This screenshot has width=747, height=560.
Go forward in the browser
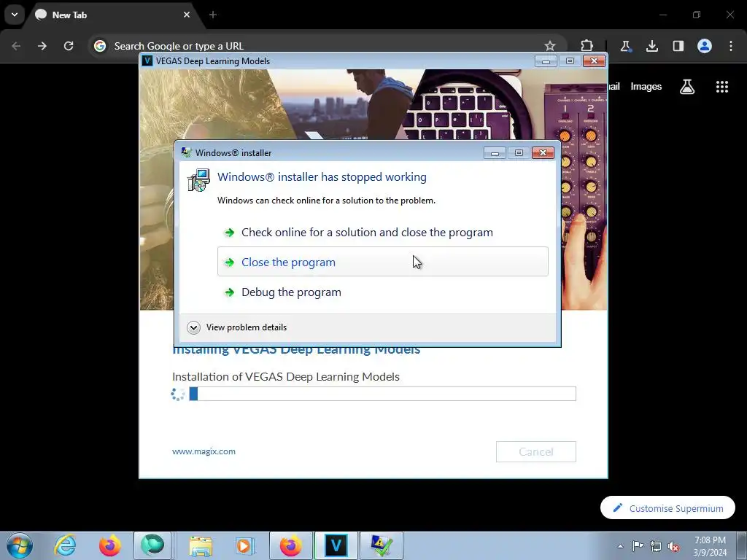42,46
